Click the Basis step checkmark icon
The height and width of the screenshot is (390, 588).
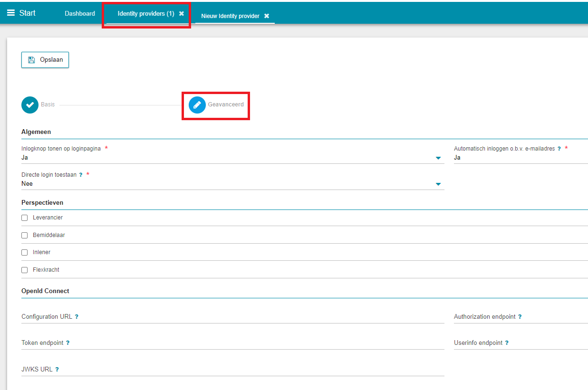[30, 105]
